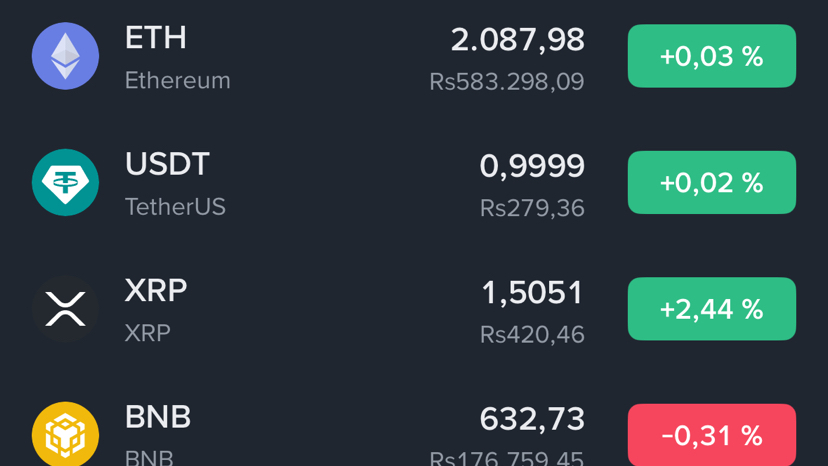Click the ETH +0,03 % change button

pyautogui.click(x=711, y=57)
